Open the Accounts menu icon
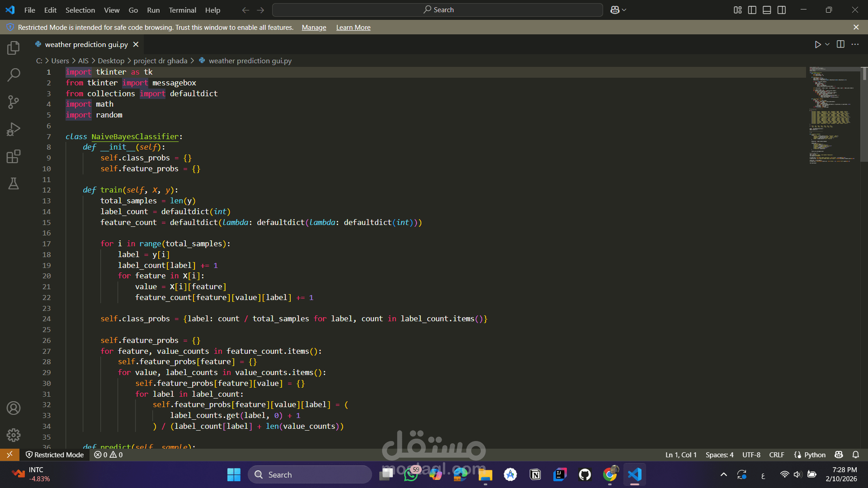This screenshot has width=868, height=488. 14,408
